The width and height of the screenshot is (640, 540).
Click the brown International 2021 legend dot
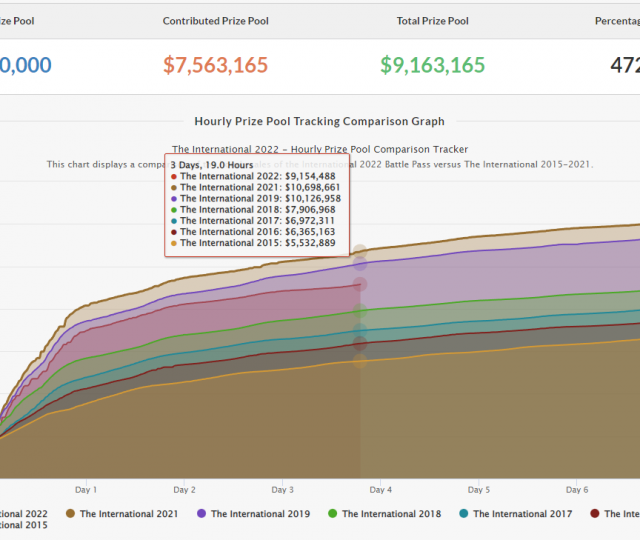(71, 514)
